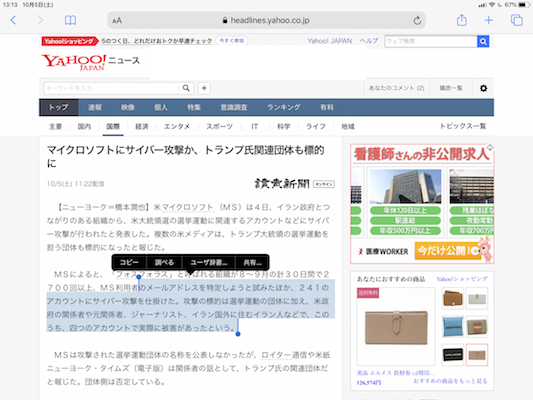Select the トップ navigation tab
This screenshot has height=400, width=533.
point(59,107)
